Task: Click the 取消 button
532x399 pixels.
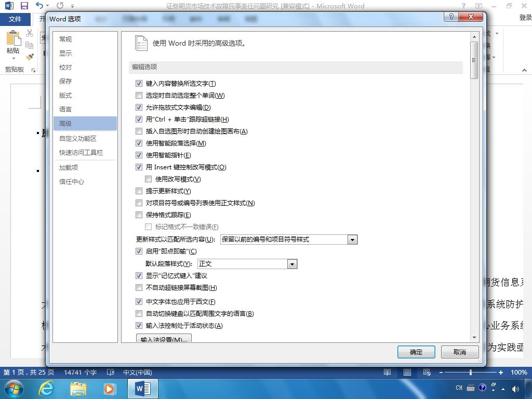Action: pyautogui.click(x=460, y=352)
